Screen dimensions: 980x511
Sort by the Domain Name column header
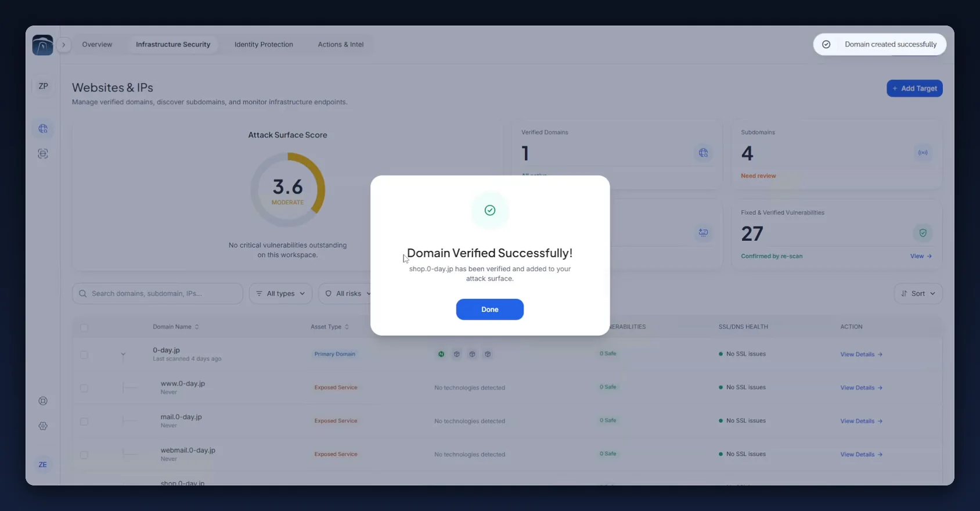(176, 327)
